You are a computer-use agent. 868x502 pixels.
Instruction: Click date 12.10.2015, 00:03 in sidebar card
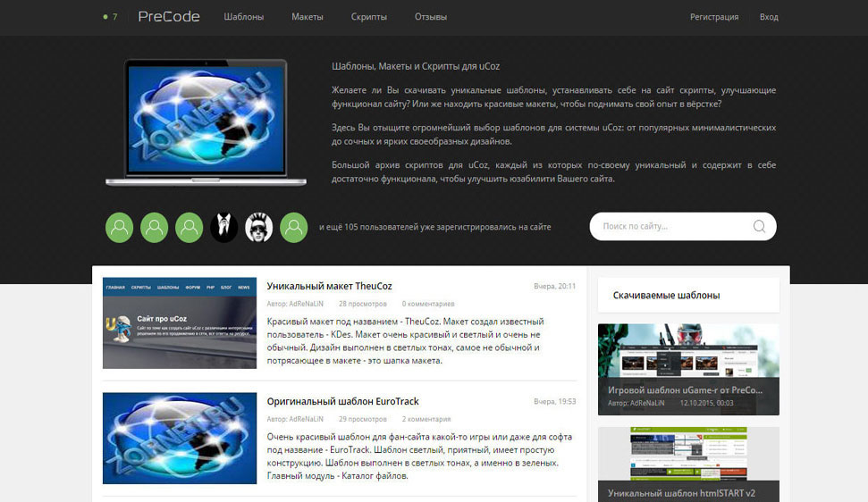pos(706,403)
